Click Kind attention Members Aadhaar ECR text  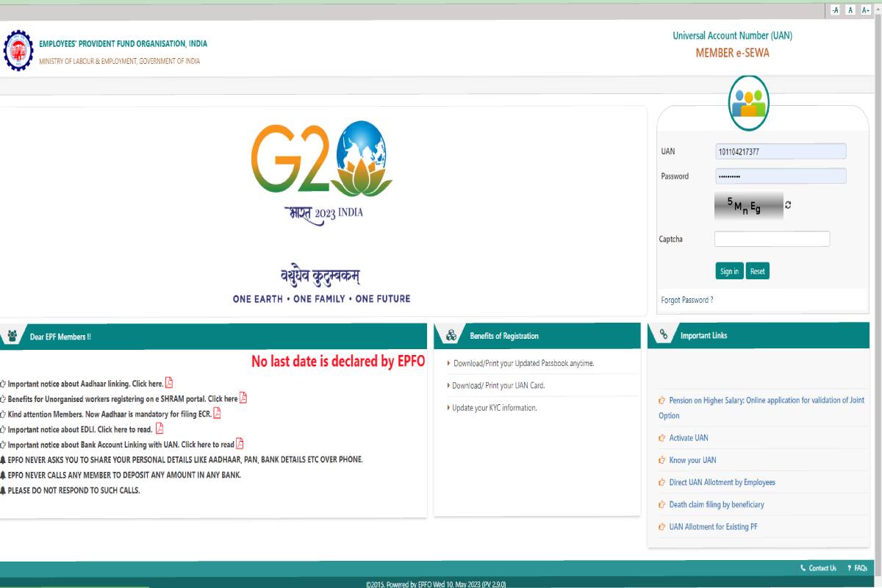(110, 415)
